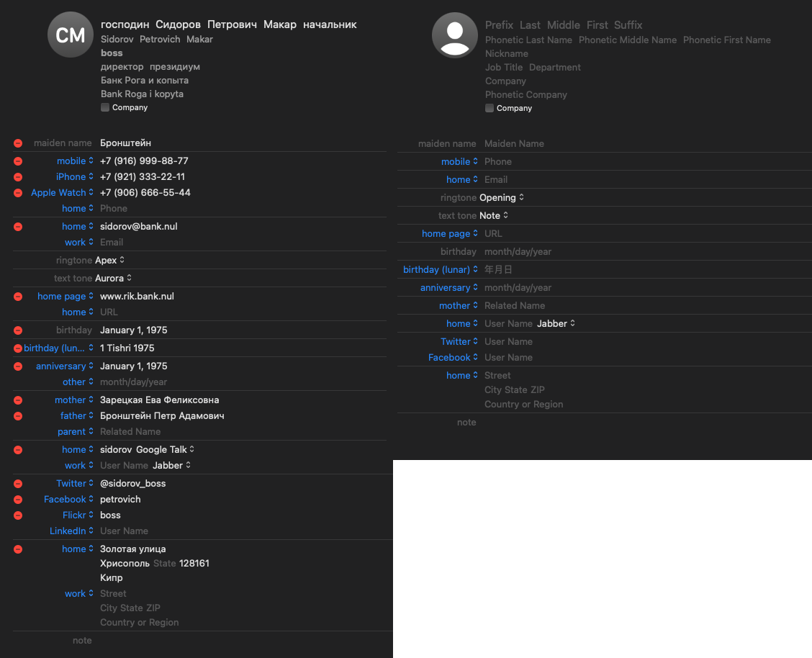This screenshot has width=812, height=658.
Task: Open the Opening ringtone popup on the right card
Action: point(502,197)
